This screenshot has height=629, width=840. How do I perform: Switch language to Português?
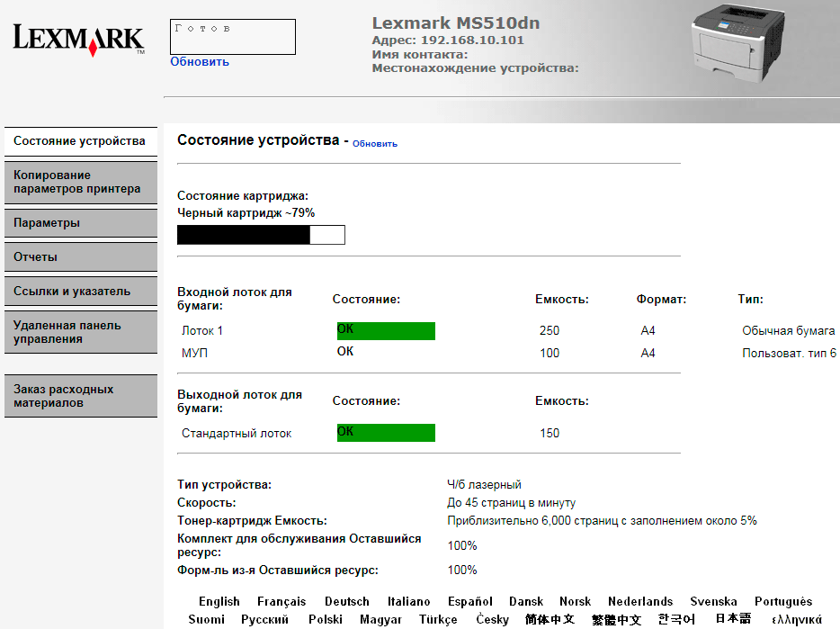(783, 602)
